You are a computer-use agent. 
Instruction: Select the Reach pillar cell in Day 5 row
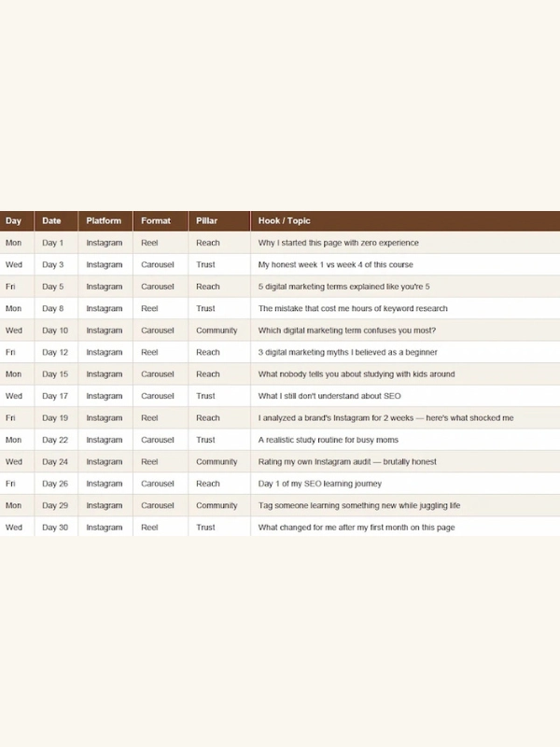[219, 287]
